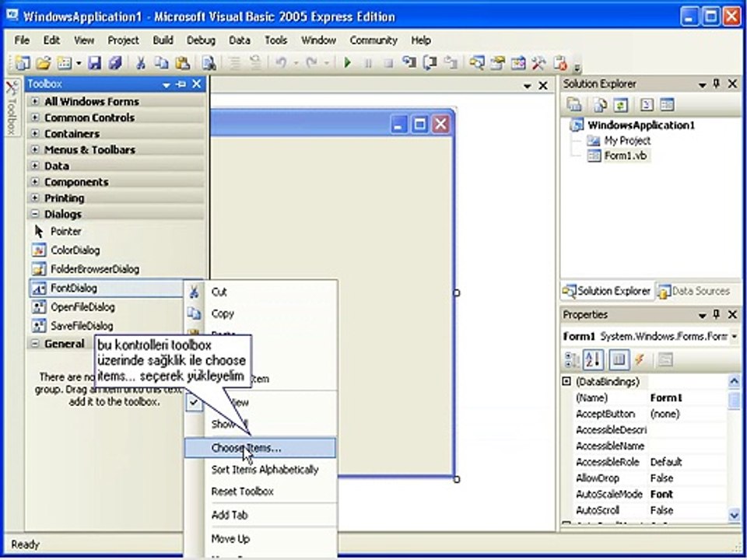Open the Build menu

click(x=163, y=40)
